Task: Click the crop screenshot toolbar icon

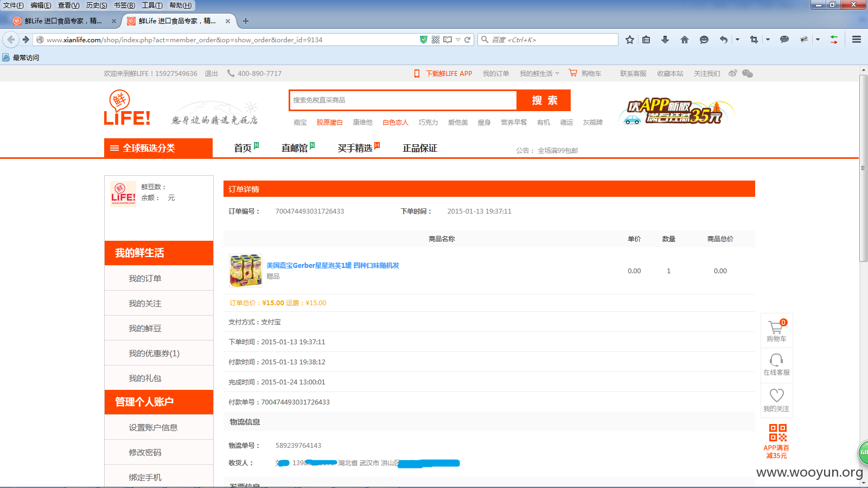Action: point(754,40)
